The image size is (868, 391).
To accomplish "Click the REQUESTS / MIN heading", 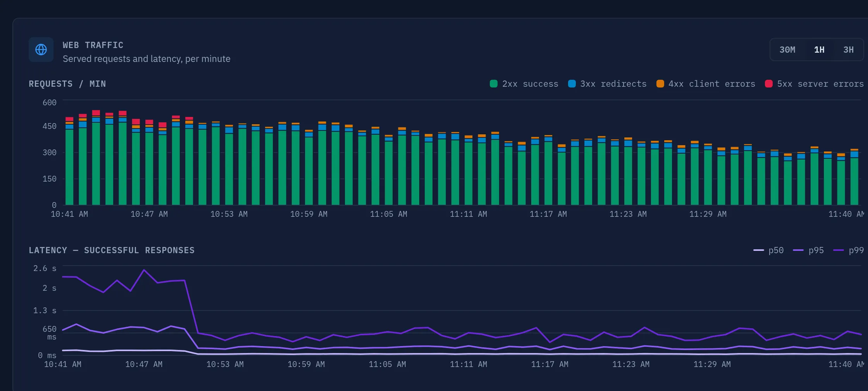I will [67, 84].
